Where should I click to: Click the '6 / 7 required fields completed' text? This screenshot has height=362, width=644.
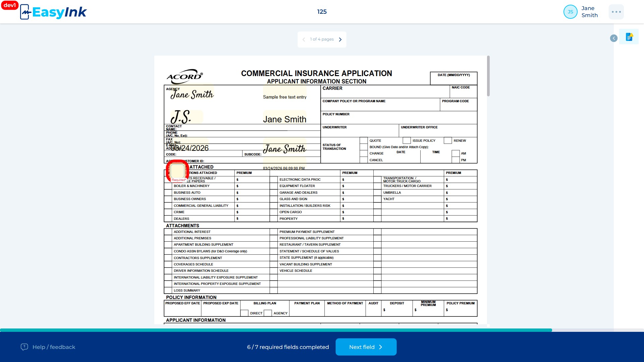click(288, 347)
